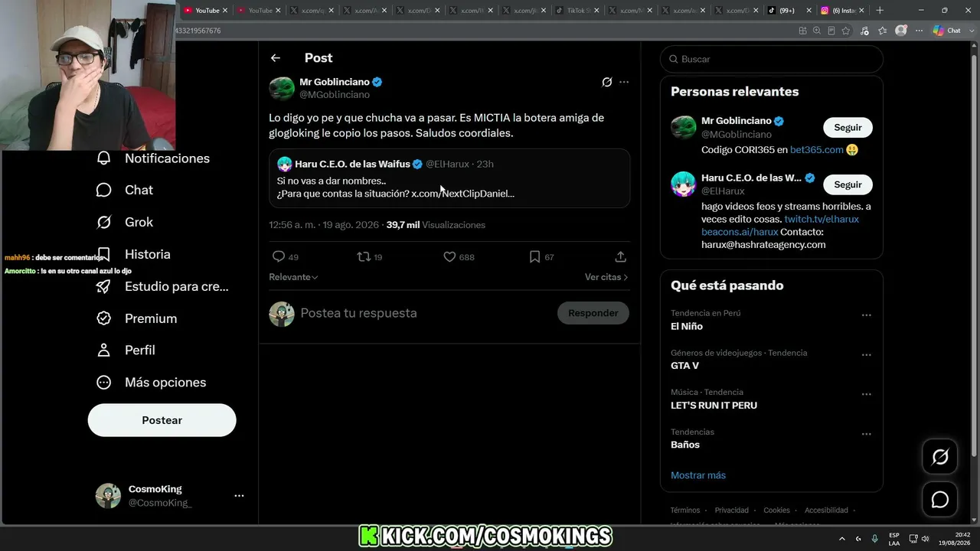Click the Buscar search field
Screen dimensions: 980x551
(x=772, y=59)
